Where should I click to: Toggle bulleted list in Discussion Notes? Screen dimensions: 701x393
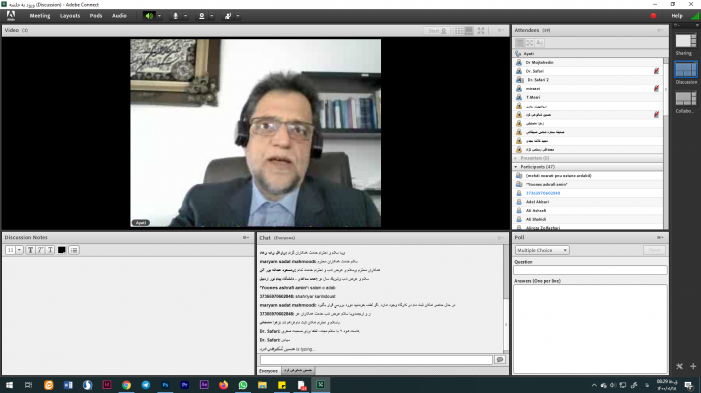pos(74,250)
